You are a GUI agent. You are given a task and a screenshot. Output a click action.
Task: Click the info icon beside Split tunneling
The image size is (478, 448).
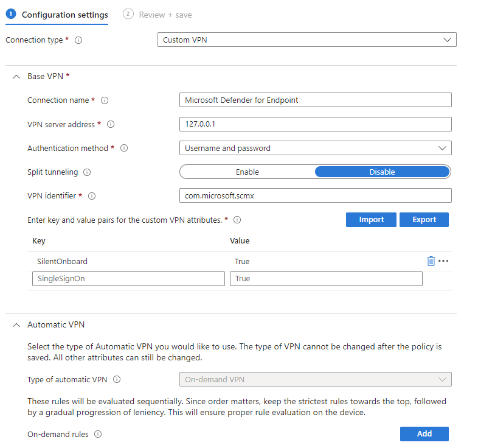point(87,172)
